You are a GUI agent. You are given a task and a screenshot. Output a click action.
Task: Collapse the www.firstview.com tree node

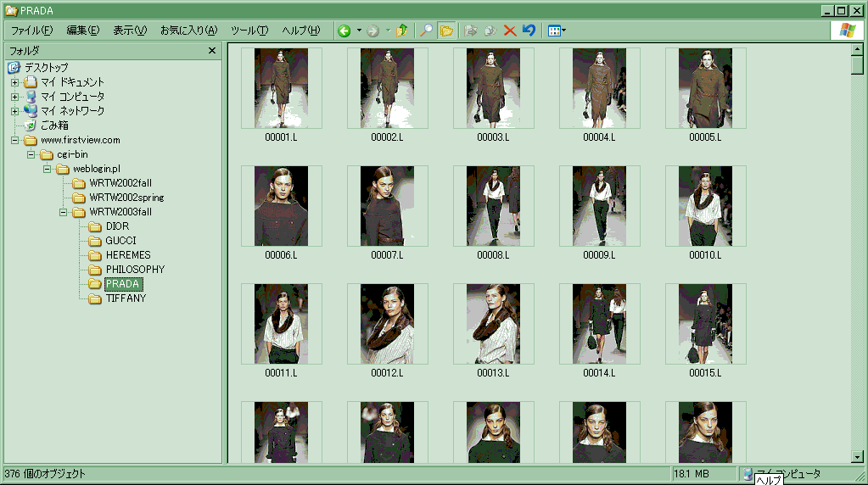point(14,140)
